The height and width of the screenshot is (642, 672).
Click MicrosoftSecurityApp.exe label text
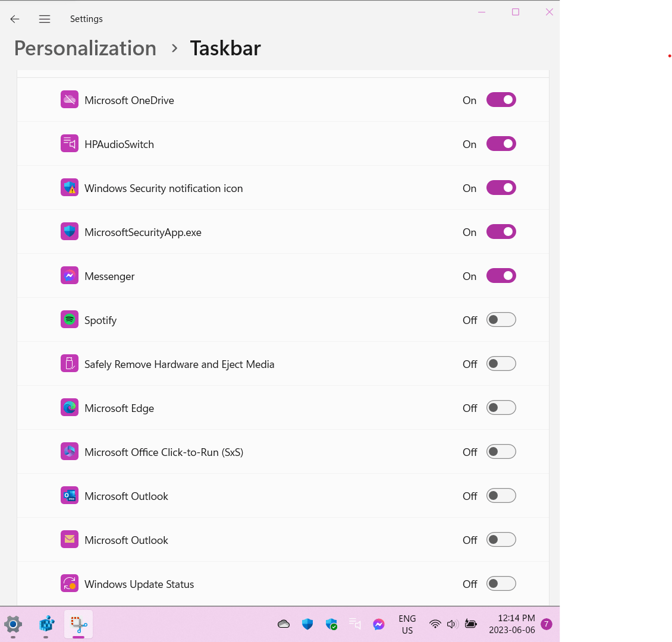(x=143, y=232)
